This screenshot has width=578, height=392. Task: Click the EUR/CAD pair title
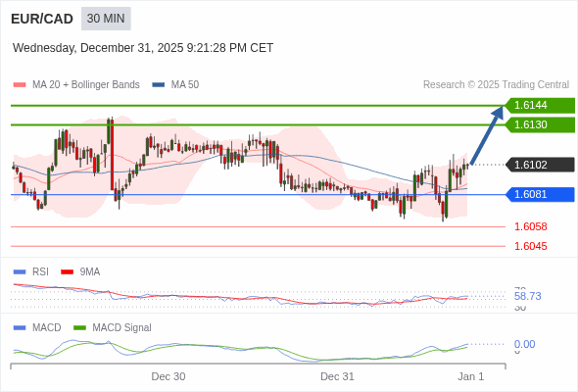(x=42, y=19)
